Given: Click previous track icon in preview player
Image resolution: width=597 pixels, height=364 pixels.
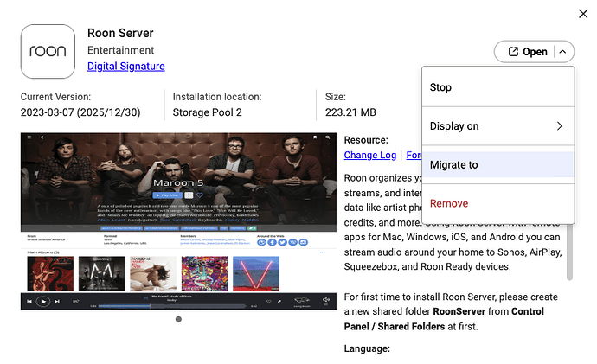Looking at the screenshot, I should 29,302.
